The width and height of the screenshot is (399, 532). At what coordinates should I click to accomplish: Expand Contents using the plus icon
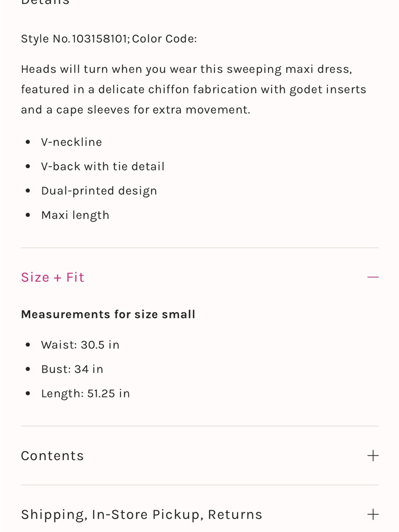point(373,455)
